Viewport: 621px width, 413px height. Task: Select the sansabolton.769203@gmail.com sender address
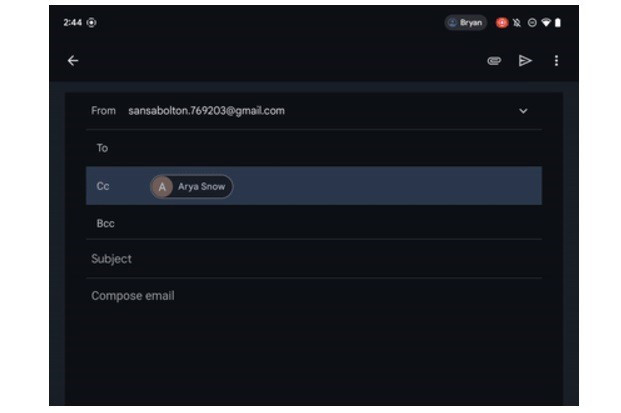pos(206,111)
